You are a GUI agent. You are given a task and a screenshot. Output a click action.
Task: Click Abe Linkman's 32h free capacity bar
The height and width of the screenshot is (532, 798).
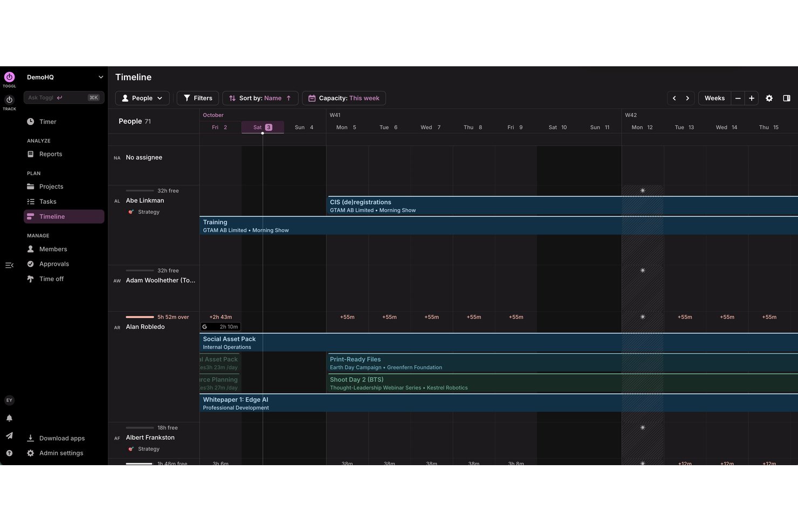click(x=140, y=191)
